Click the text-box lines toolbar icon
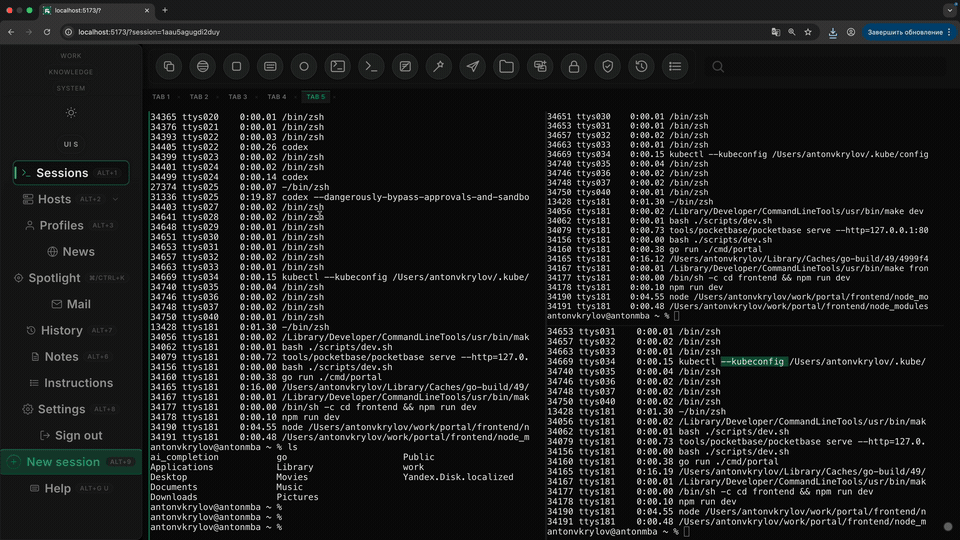This screenshot has width=960, height=540. tap(270, 66)
